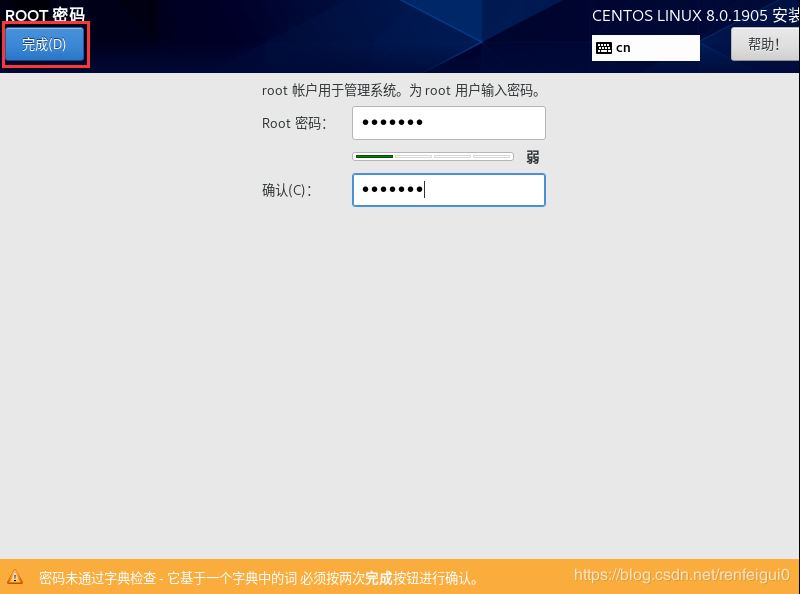The height and width of the screenshot is (594, 800).
Task: Click the root account description text
Action: point(401,90)
